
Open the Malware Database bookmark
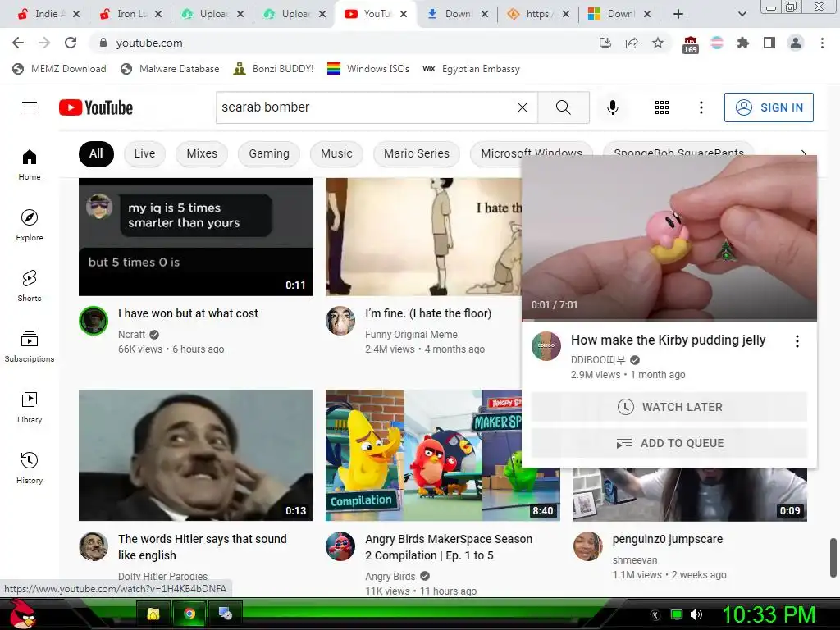[171, 69]
